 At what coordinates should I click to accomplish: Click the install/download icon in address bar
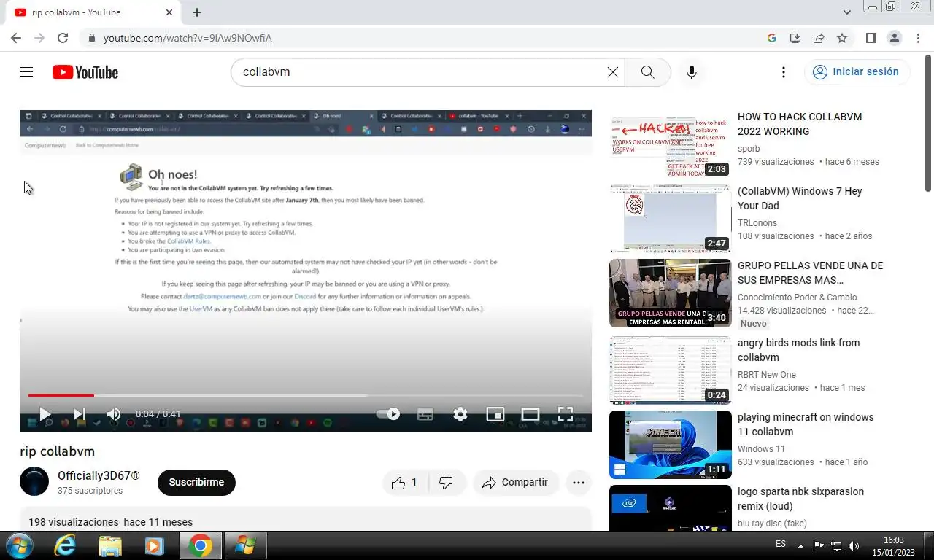coord(795,38)
